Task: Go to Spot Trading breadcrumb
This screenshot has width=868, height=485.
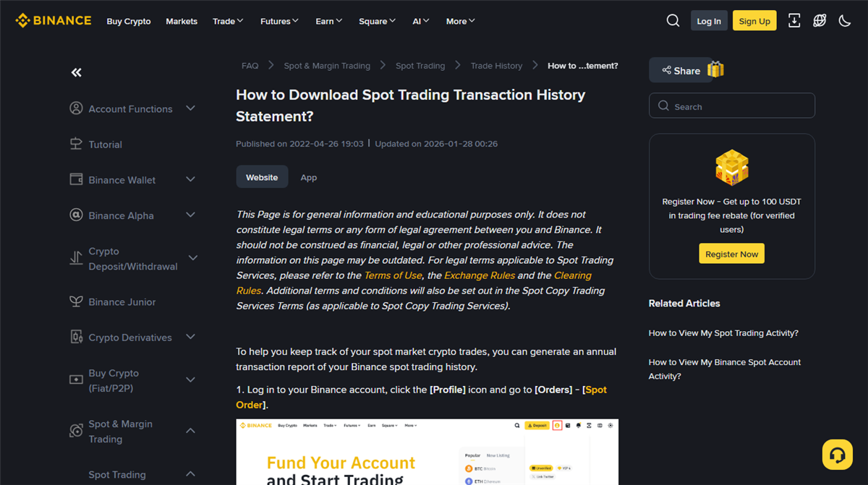Action: 420,66
